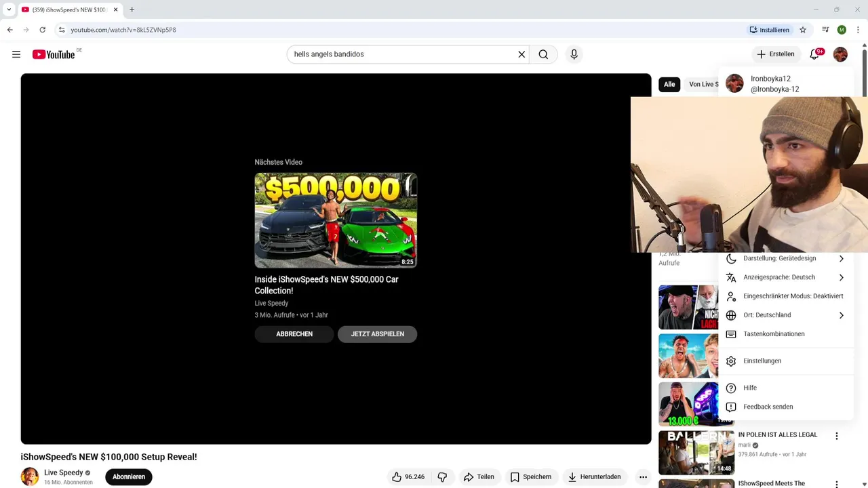The height and width of the screenshot is (488, 868).
Task: Open the Chrome three-dot menu
Action: coord(858,30)
